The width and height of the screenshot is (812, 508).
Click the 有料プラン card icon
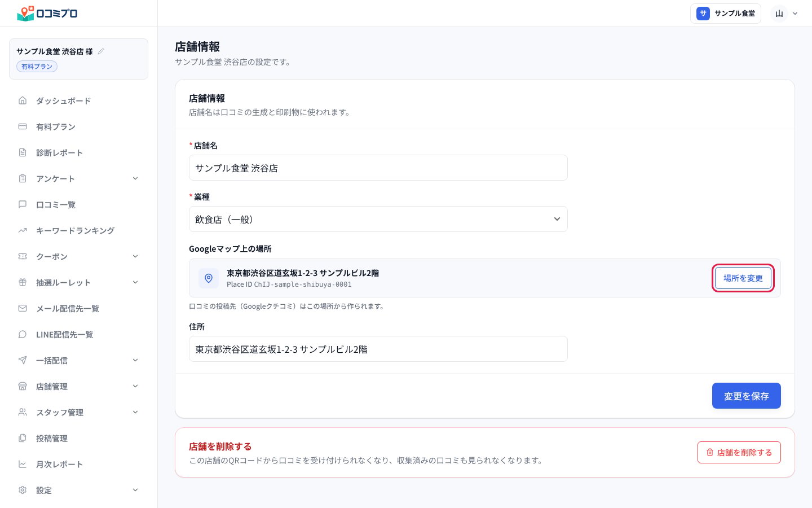pos(23,126)
